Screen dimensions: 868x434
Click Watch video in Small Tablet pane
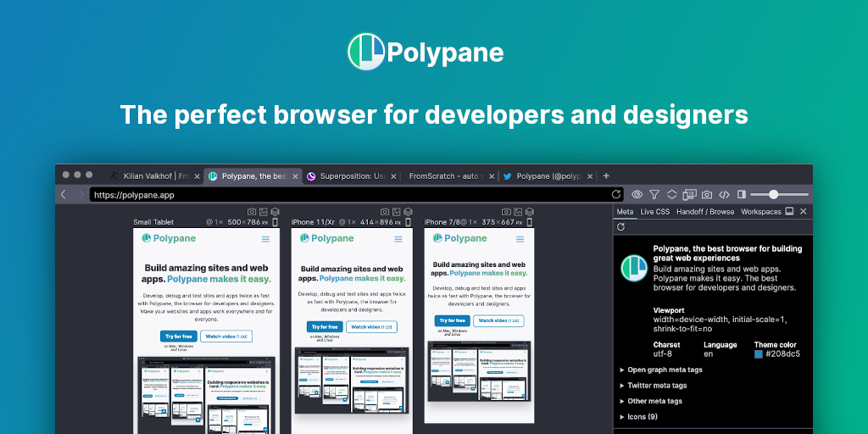point(225,336)
